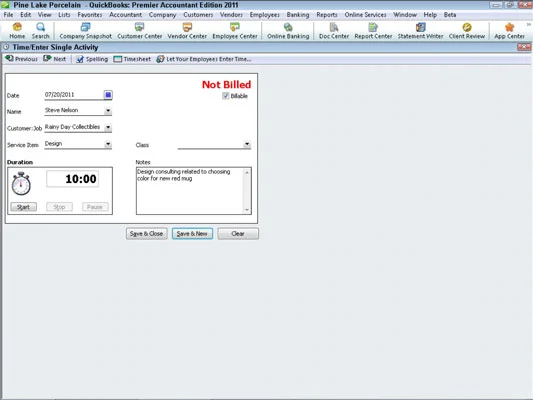Click into the Notes text area
Viewport: 533px width, 400px height.
pyautogui.click(x=190, y=191)
